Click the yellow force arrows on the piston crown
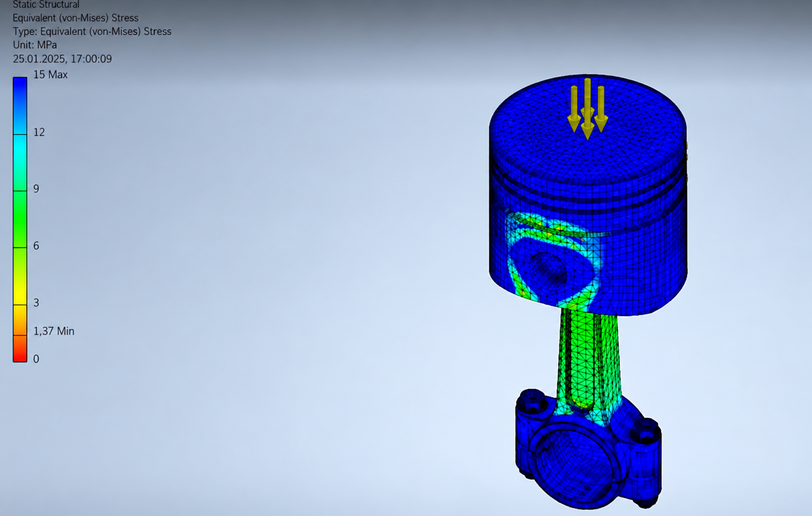The height and width of the screenshot is (516, 812). 587,109
